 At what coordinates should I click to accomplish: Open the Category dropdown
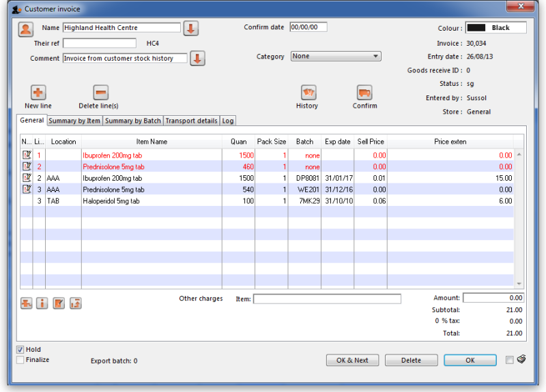[x=336, y=57]
